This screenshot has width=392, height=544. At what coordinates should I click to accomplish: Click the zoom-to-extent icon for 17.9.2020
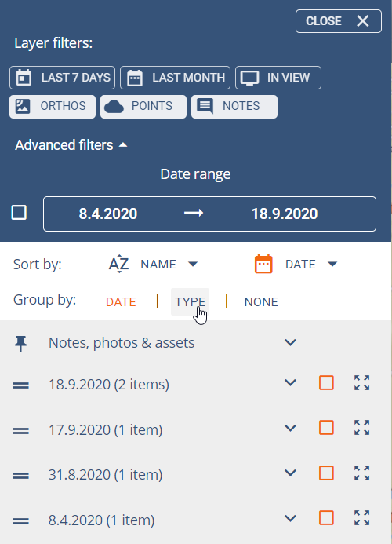[x=362, y=428]
